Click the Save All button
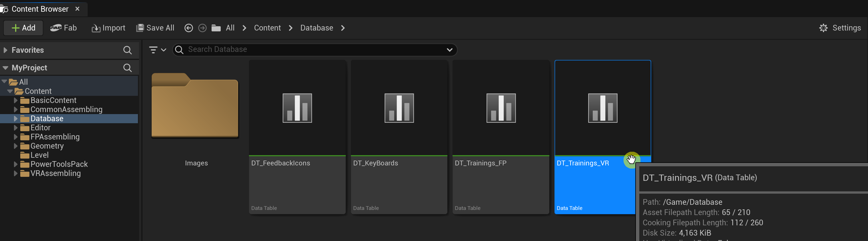868x241 pixels. tap(155, 28)
